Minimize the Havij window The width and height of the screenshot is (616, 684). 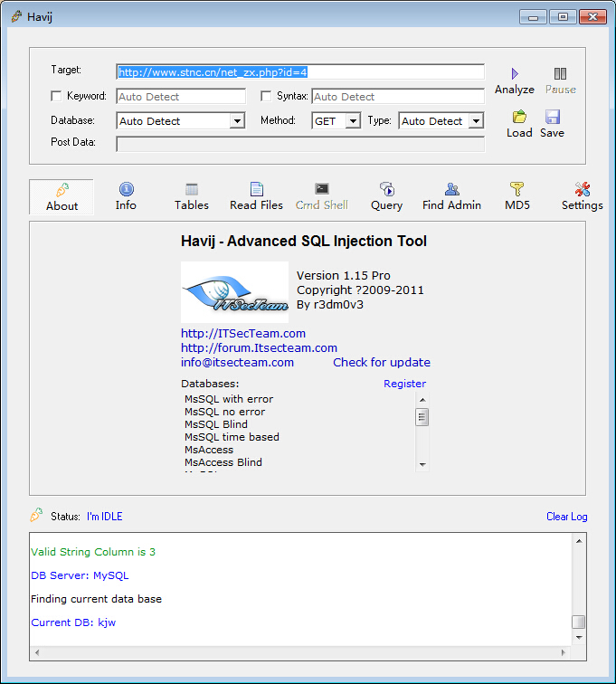pyautogui.click(x=533, y=17)
